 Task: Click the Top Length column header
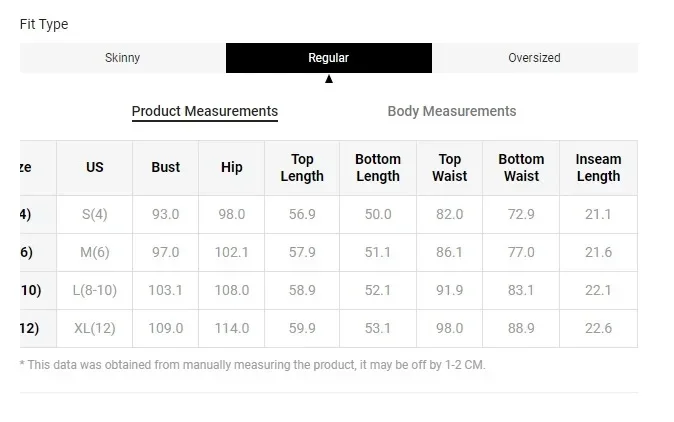(x=302, y=167)
